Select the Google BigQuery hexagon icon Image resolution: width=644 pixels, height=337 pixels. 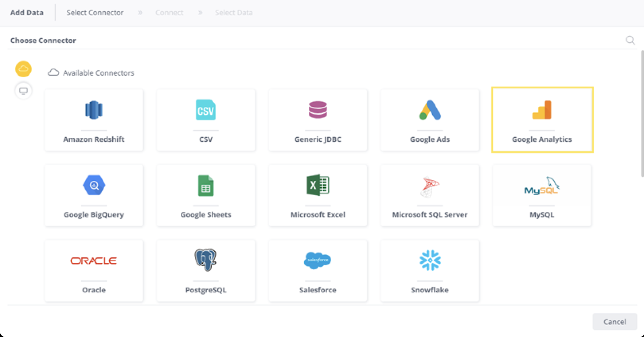(x=94, y=185)
